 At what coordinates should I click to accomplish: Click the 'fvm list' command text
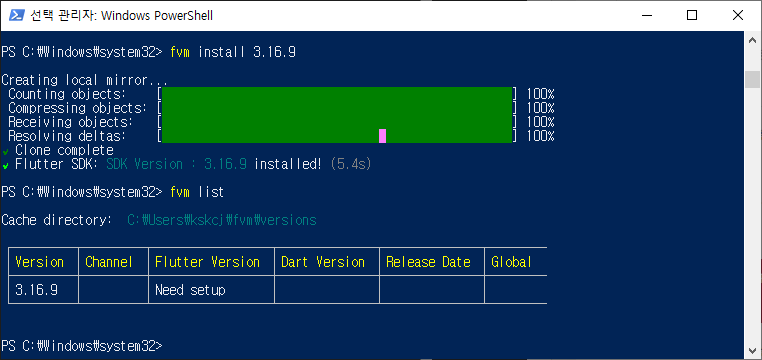pyautogui.click(x=197, y=192)
